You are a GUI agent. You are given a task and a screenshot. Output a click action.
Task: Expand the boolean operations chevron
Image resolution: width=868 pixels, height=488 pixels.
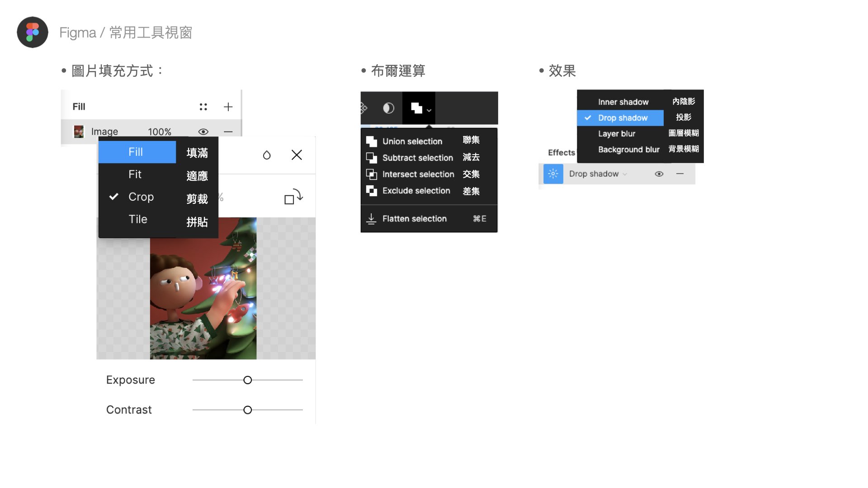pyautogui.click(x=429, y=110)
